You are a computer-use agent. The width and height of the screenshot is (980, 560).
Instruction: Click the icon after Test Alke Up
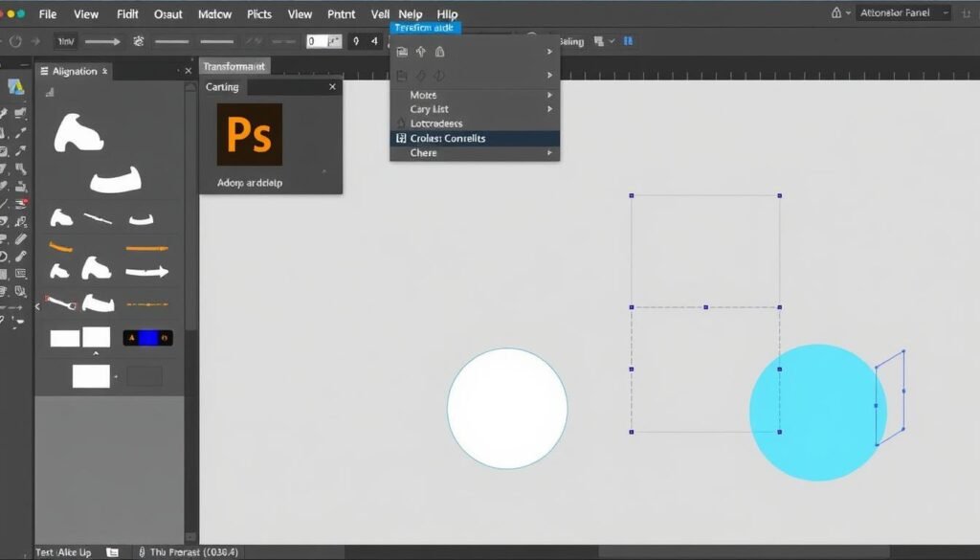[113, 552]
